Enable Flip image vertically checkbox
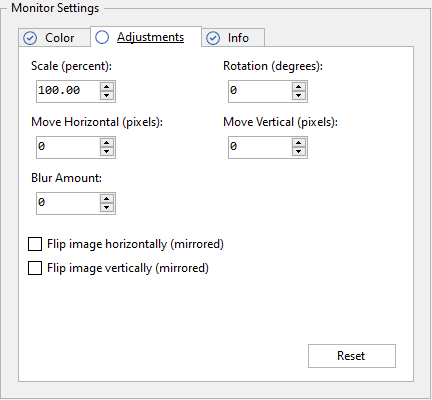Screen dimensions: 432x400 [x=35, y=268]
